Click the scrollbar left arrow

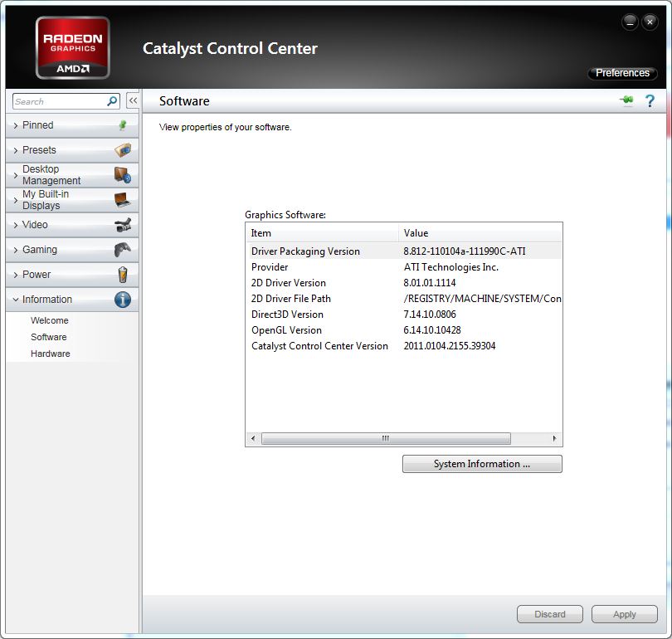point(253,438)
